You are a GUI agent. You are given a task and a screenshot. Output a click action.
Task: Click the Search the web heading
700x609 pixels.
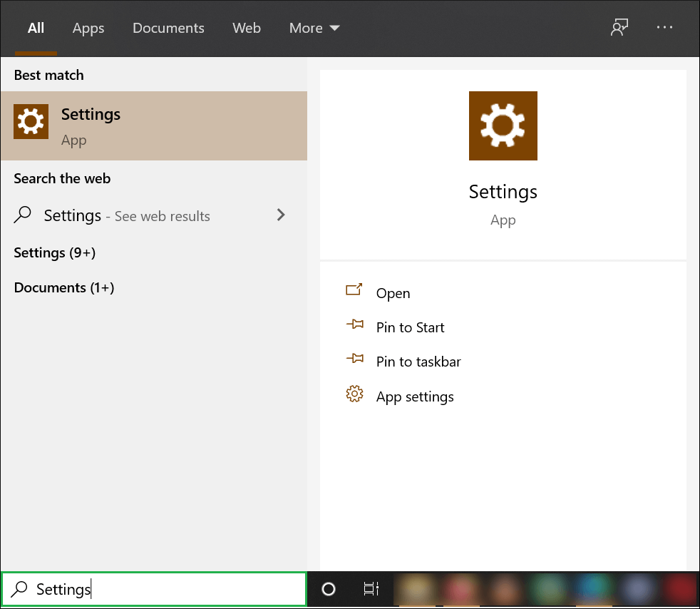62,178
